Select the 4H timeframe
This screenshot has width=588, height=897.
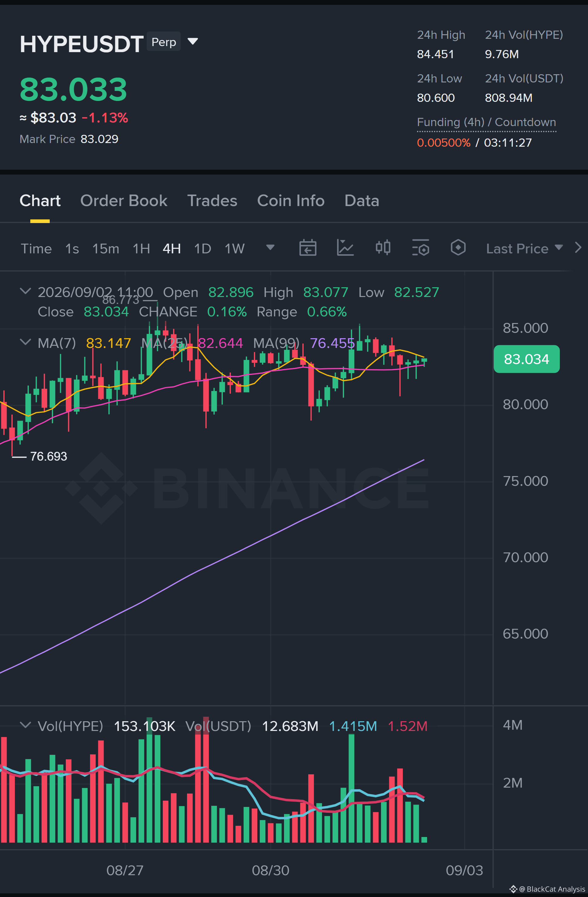point(172,248)
